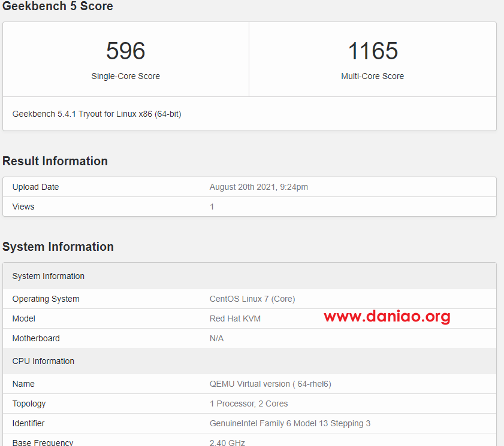Screen dimensions: 504x446
Task: Select the '1 Processor, 2 Cores' value
Action: [249, 403]
